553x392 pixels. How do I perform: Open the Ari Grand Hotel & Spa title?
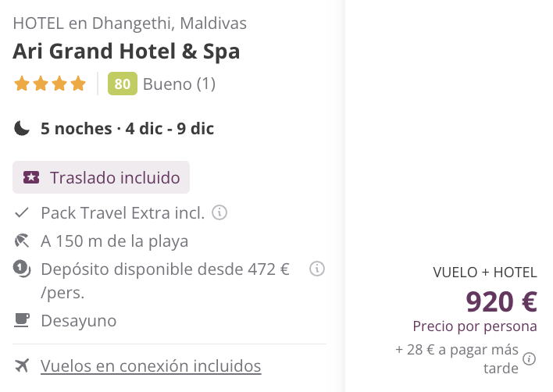pyautogui.click(x=127, y=52)
